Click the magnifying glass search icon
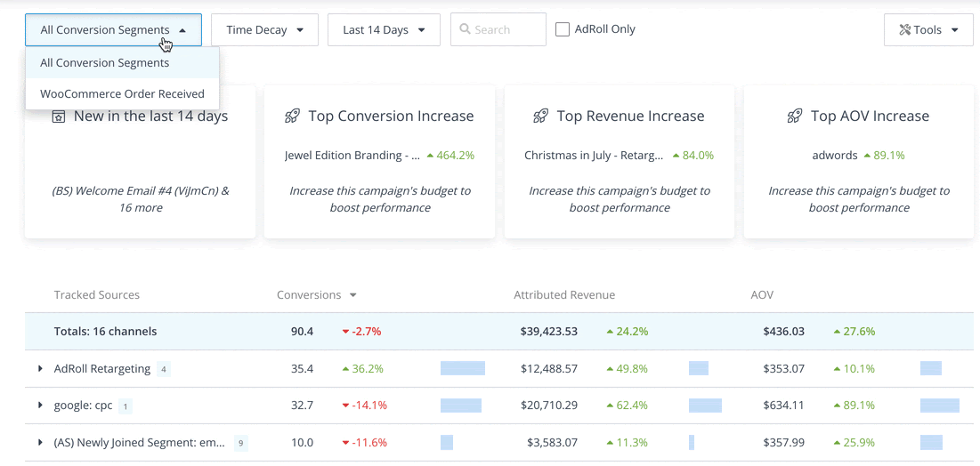 click(465, 29)
